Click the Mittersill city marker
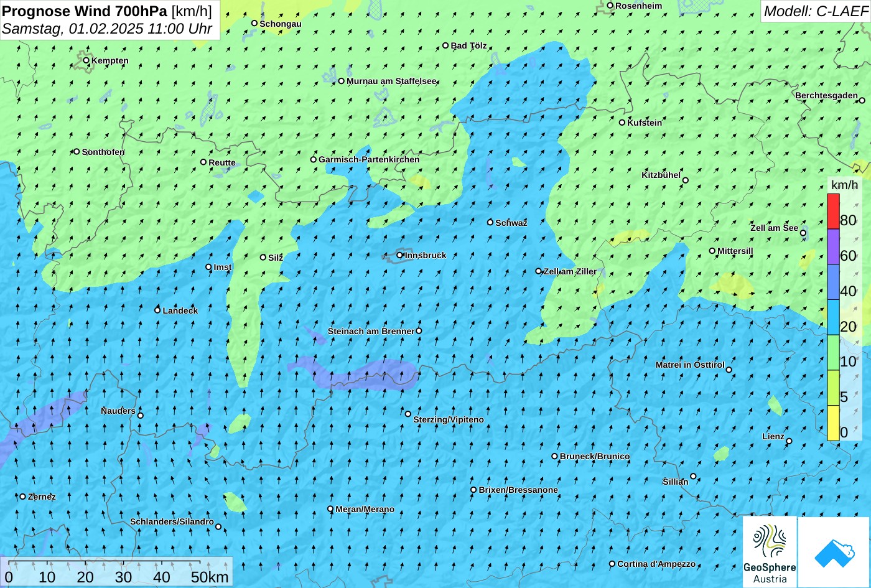Image resolution: width=871 pixels, height=588 pixels. point(712,251)
